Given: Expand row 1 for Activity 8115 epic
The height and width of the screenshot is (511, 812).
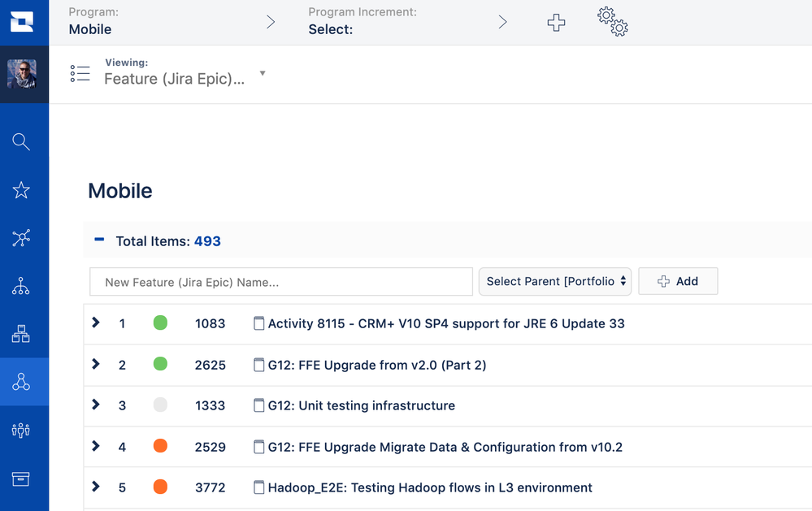Looking at the screenshot, I should pos(95,323).
